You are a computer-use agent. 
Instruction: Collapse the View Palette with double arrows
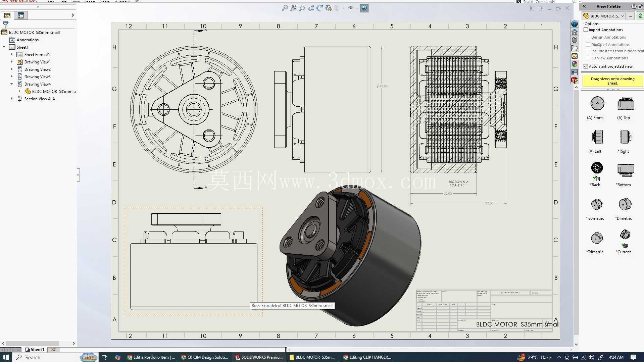584,6
